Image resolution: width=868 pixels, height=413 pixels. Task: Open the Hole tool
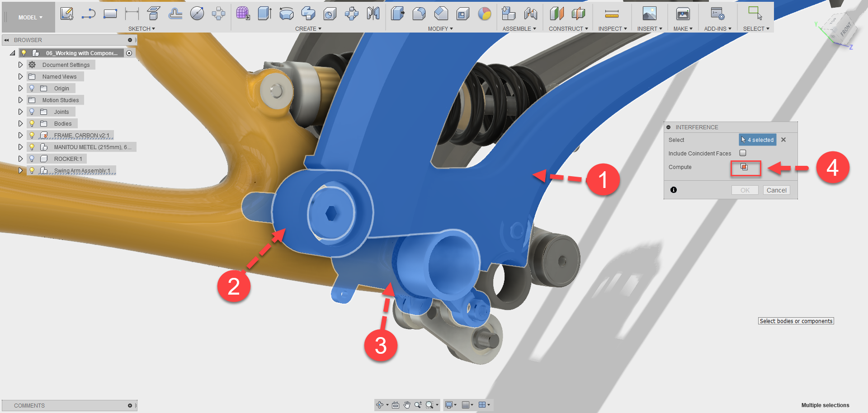(x=330, y=14)
